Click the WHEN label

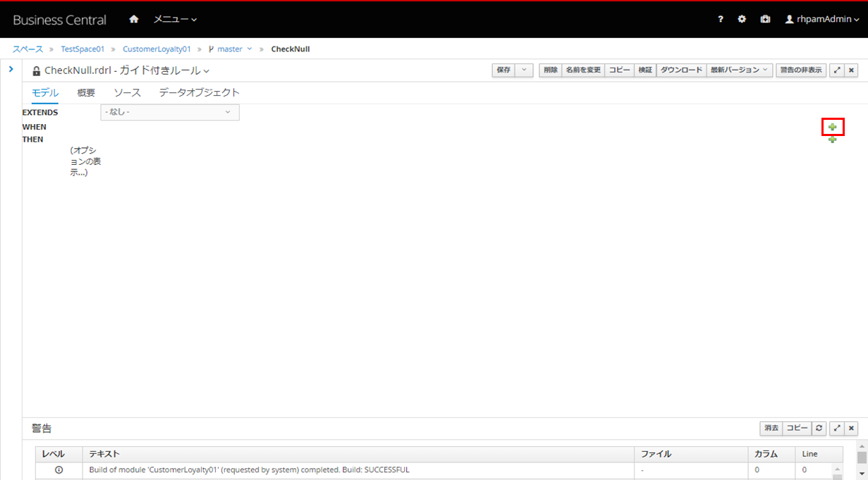(x=34, y=127)
